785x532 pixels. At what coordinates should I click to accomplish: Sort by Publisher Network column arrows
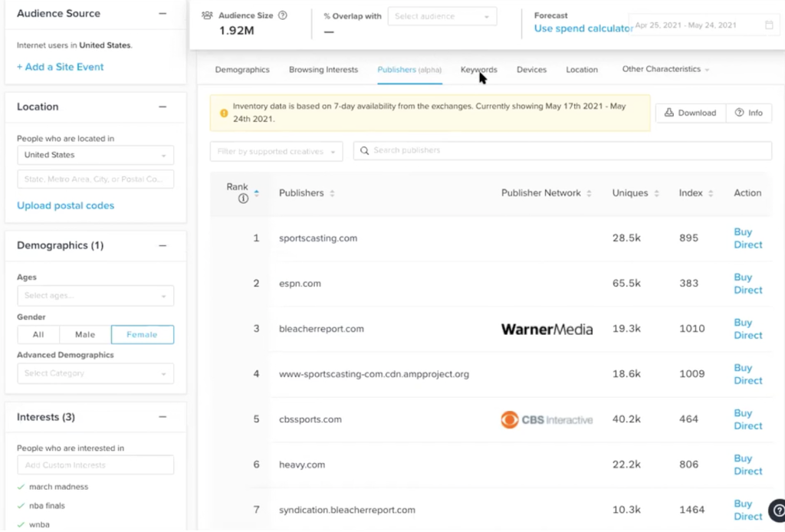[x=590, y=193]
